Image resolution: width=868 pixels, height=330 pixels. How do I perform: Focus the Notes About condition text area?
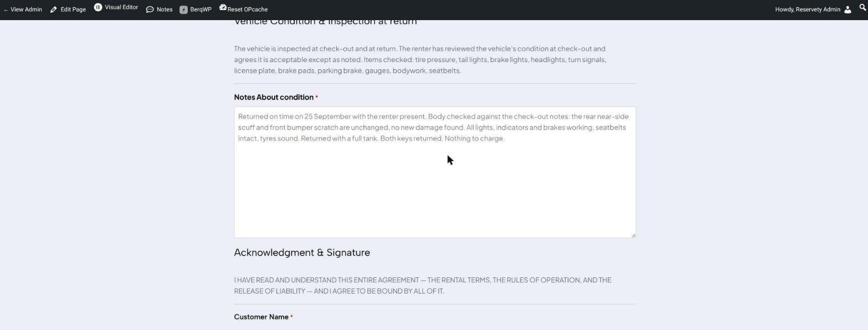click(x=435, y=172)
